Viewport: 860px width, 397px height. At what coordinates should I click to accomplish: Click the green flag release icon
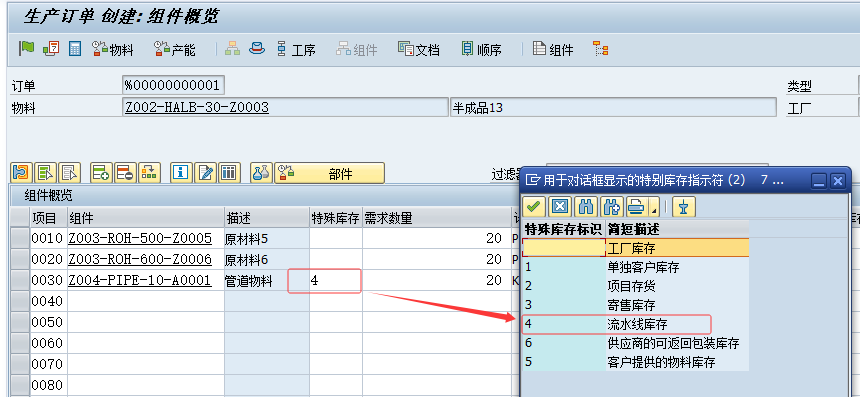tap(26, 48)
